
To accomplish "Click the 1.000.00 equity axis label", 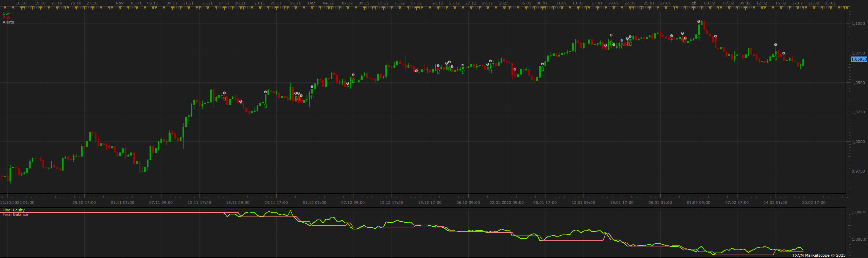I will click(x=860, y=239).
